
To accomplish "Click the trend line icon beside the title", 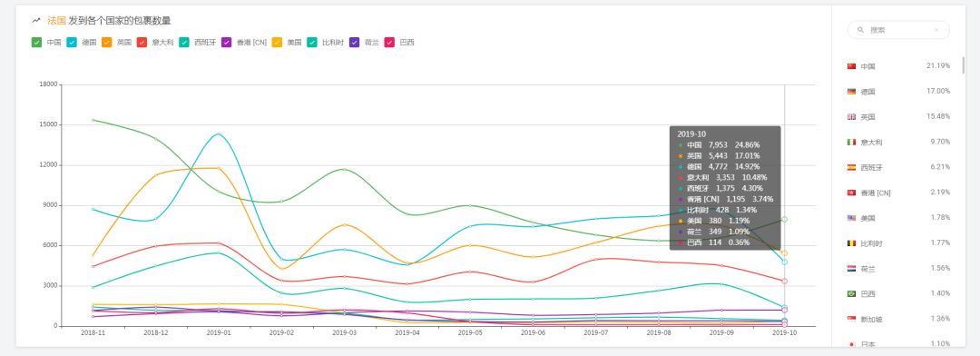I will click(x=36, y=21).
